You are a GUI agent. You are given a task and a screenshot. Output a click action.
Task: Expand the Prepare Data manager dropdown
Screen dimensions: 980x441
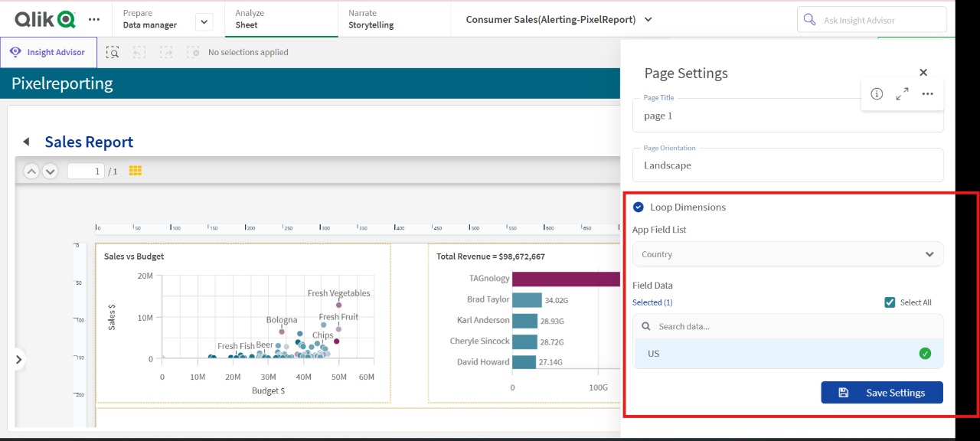pos(204,21)
